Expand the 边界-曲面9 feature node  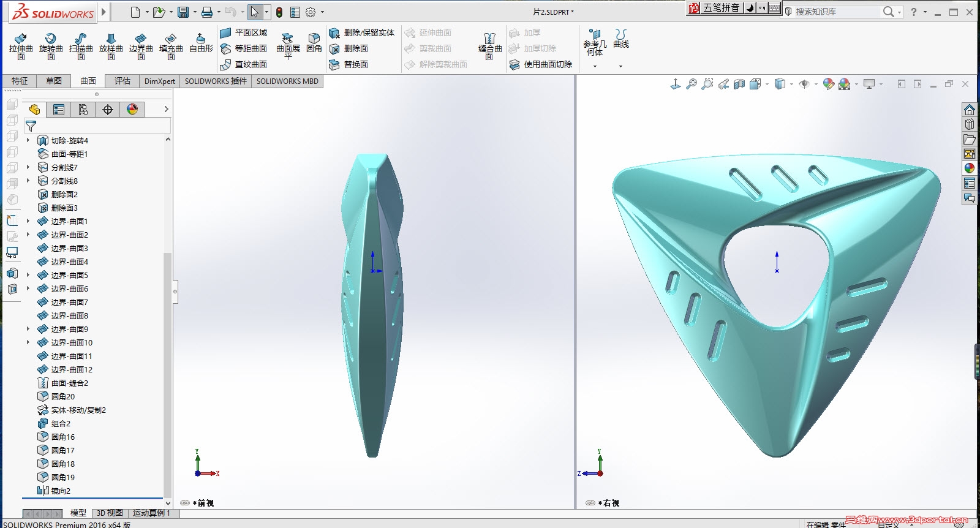tap(28, 329)
